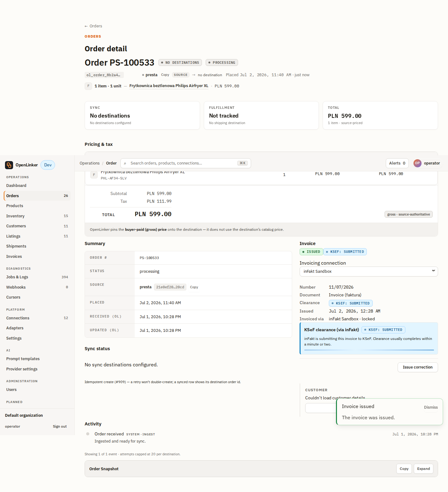
Task: Click the OP operator avatar
Action: click(x=417, y=163)
